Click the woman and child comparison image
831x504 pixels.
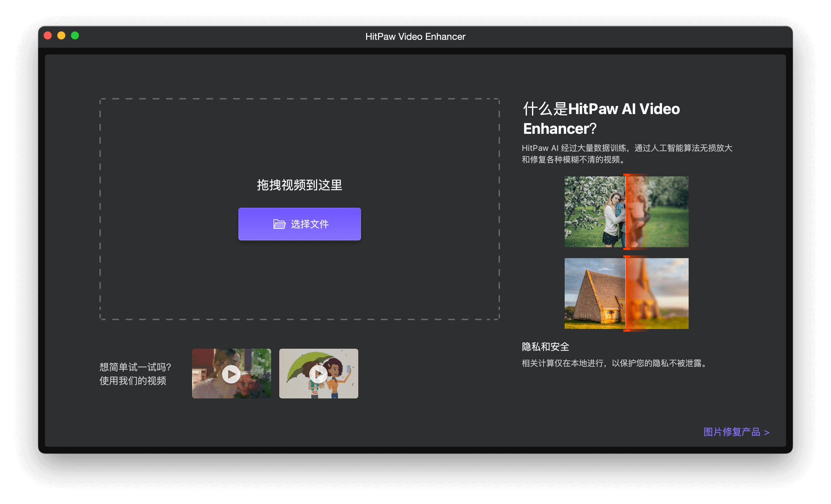point(626,211)
